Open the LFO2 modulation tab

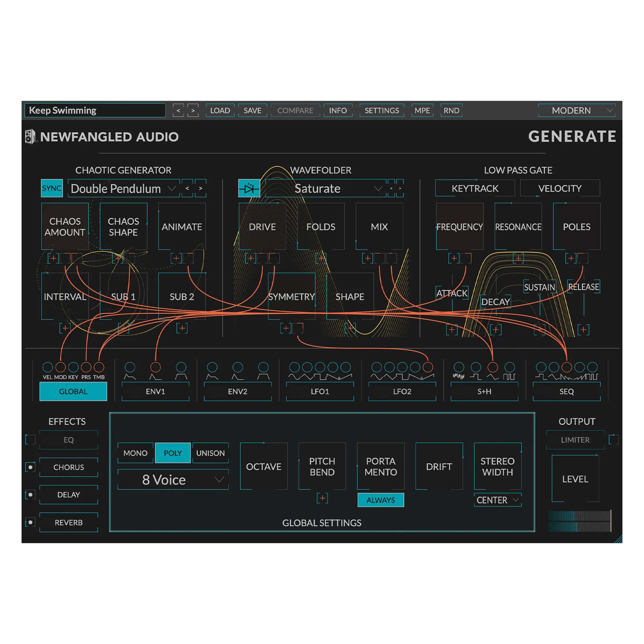click(x=402, y=391)
